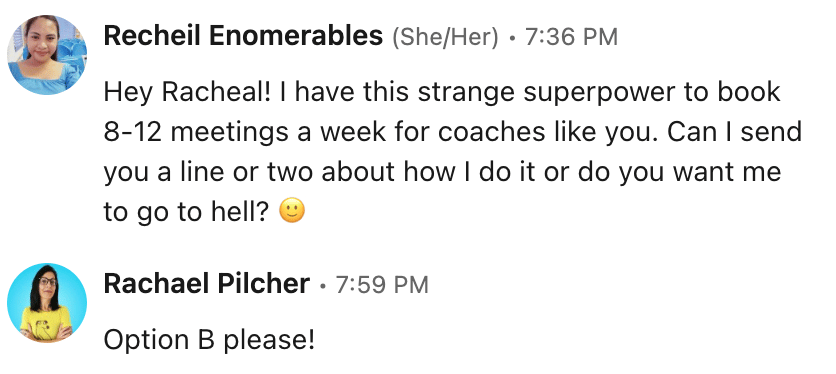This screenshot has width=836, height=374.
Task: Click the (She/Her) pronoun label
Action: point(445,37)
